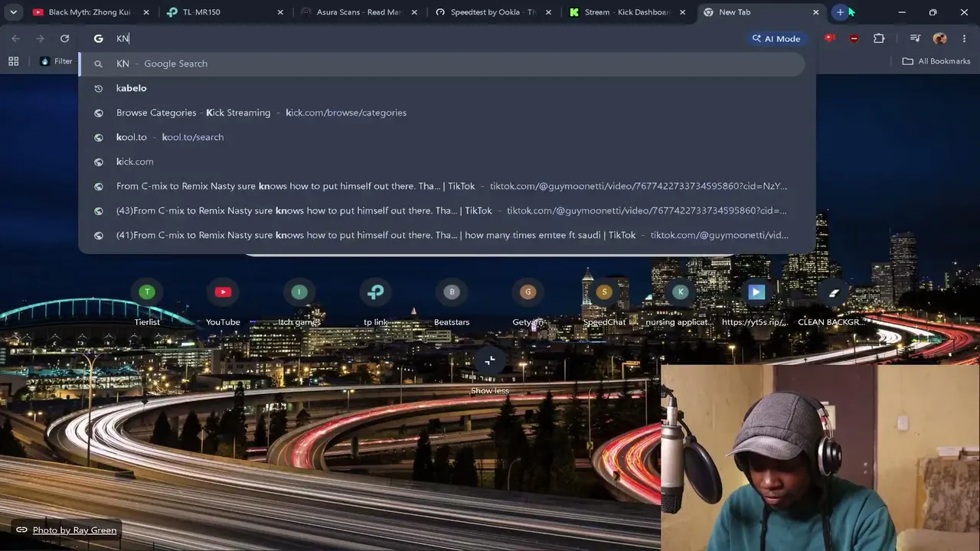
Task: Activate AI Mode in the address bar
Action: tap(776, 38)
